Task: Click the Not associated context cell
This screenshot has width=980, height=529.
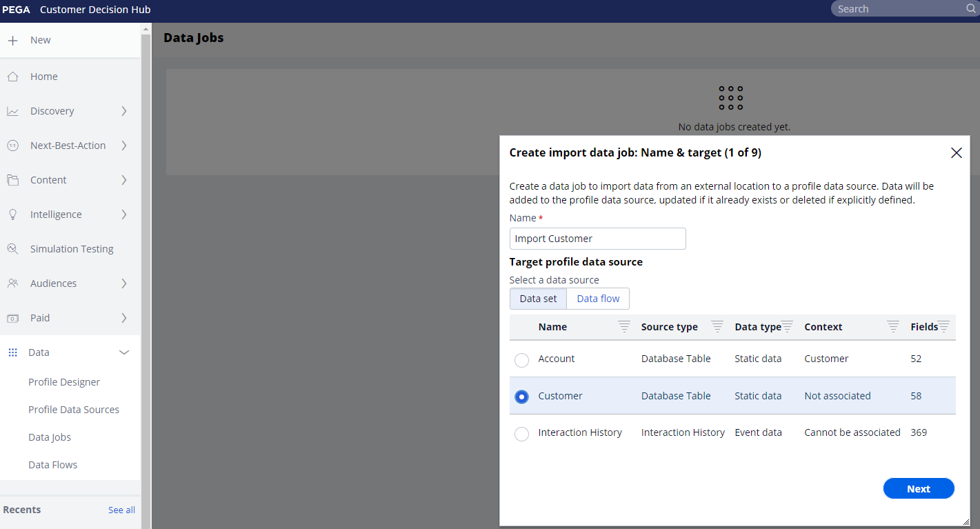Action: click(838, 396)
